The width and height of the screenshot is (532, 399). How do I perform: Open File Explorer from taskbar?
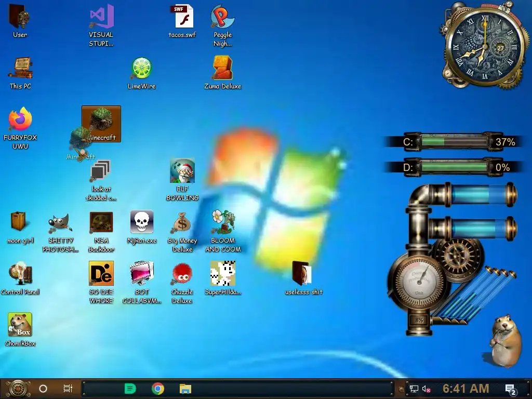(185, 389)
